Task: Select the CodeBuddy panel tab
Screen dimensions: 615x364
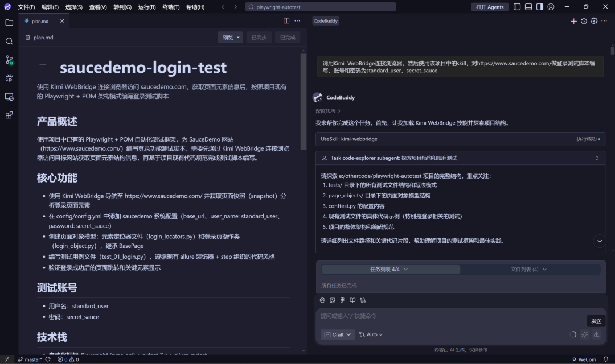Action: [326, 21]
